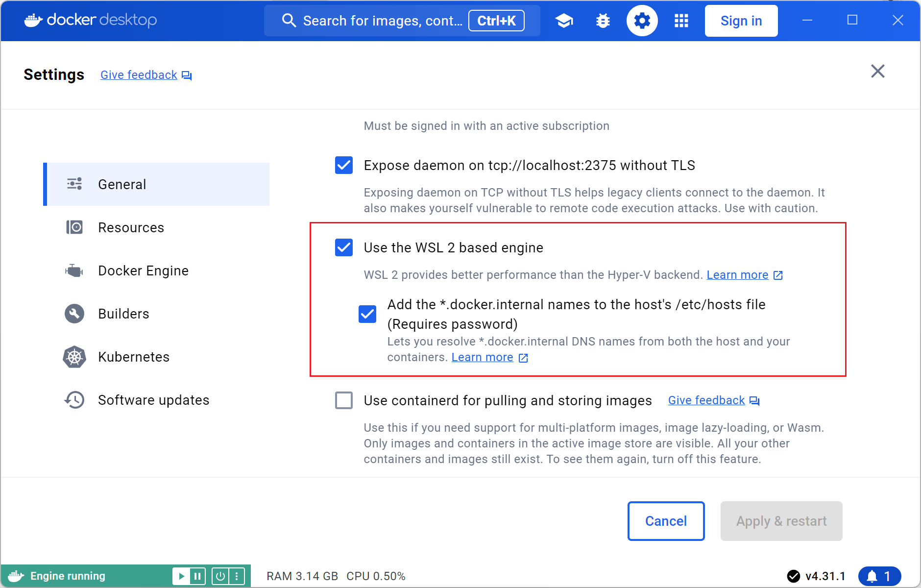This screenshot has width=921, height=588.
Task: Switch to the Builders settings section
Action: pos(156,314)
